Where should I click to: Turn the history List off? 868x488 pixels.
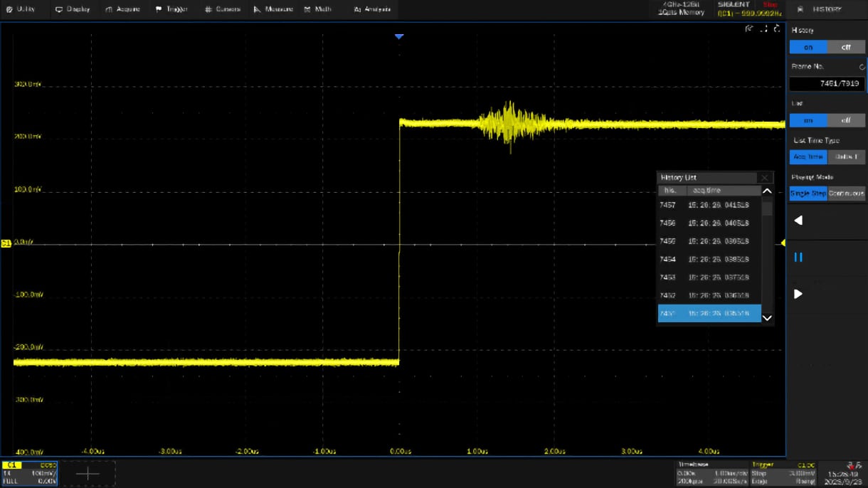(846, 120)
